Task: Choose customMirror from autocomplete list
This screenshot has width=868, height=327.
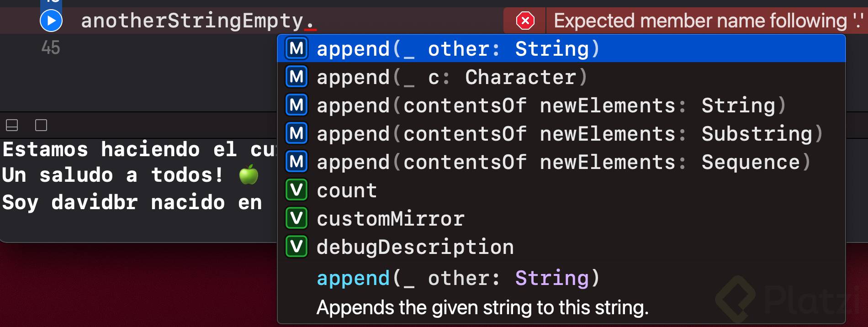Action: coord(391,218)
